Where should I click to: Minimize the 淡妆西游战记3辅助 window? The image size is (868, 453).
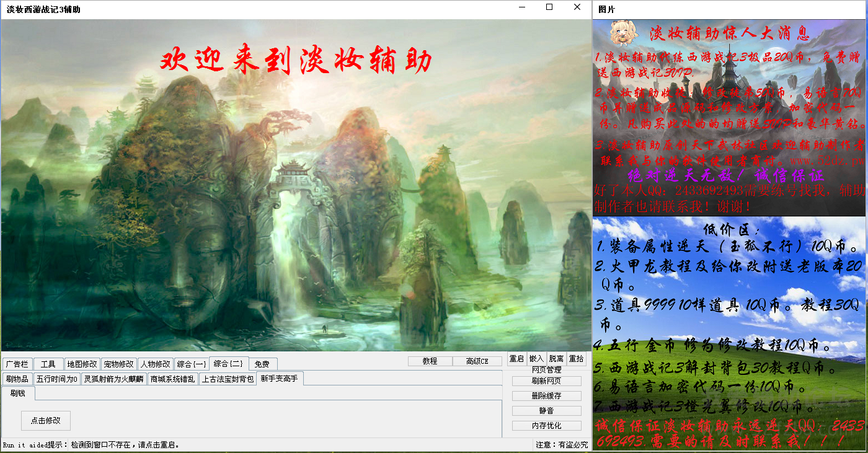[521, 7]
